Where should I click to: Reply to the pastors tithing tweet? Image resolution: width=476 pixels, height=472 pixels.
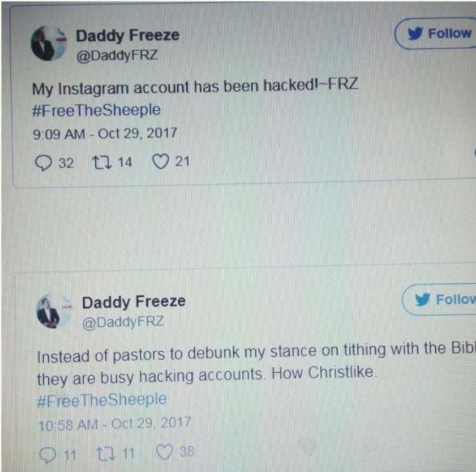[48, 455]
